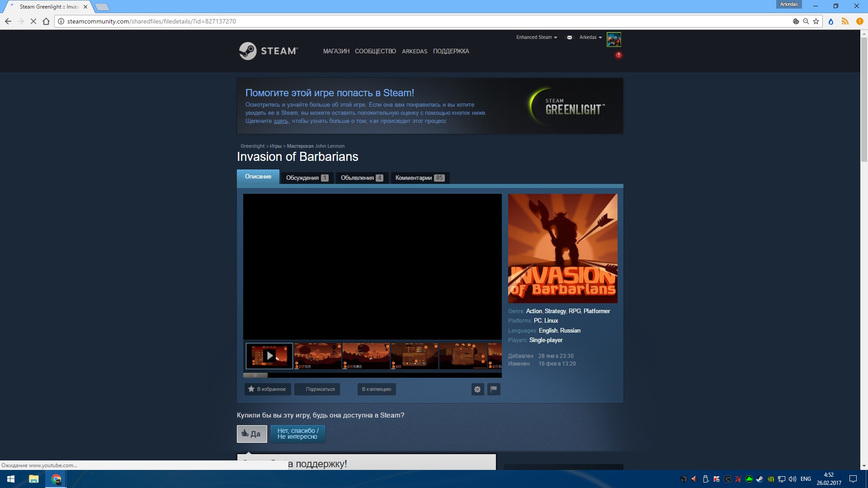Viewport: 868px width, 488px height.
Task: Stop page loading in browser toolbar
Action: click(33, 21)
